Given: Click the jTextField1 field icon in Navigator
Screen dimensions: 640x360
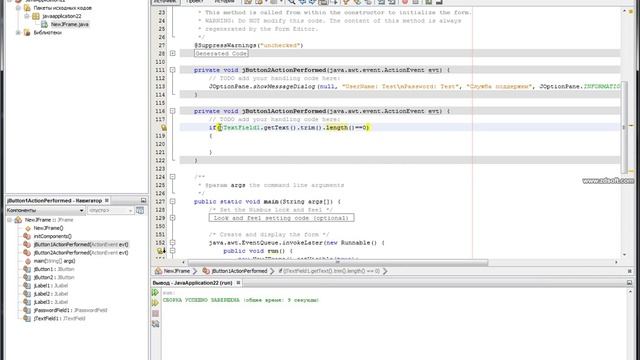Looking at the screenshot, I should 27,318.
